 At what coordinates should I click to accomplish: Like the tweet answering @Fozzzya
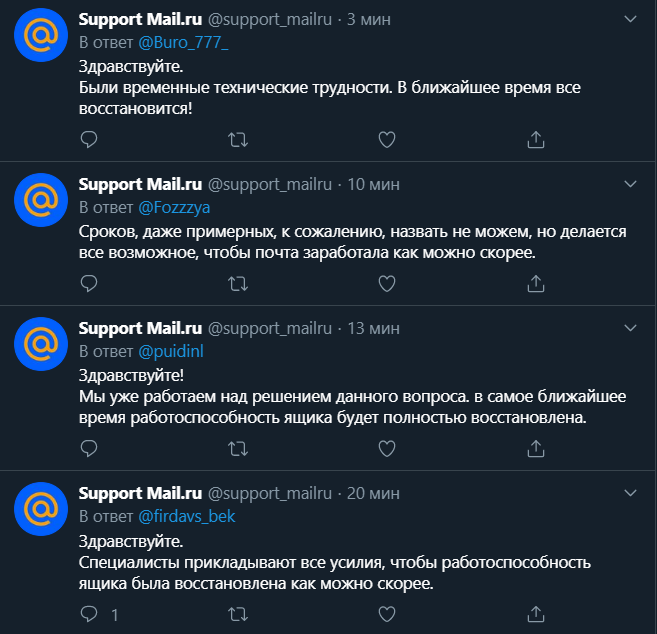pos(387,284)
